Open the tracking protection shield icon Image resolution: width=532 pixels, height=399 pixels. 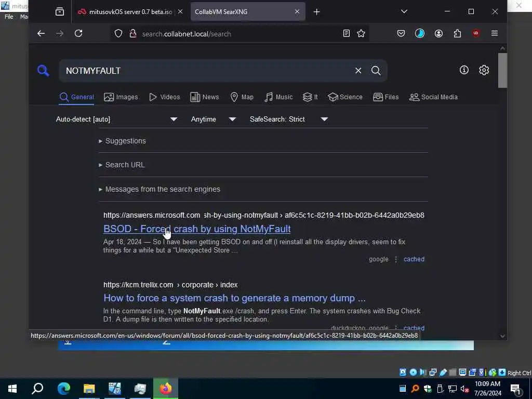[x=118, y=33]
